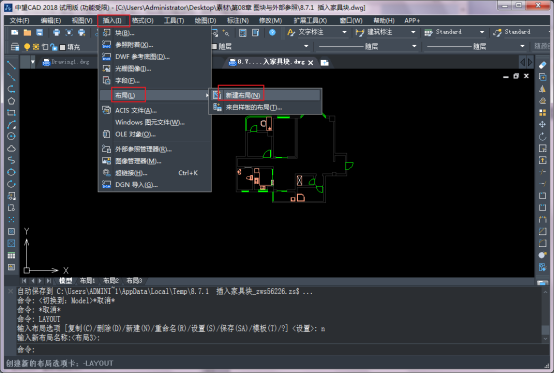Expand the 文字标注 text style dropdown
Screen dimensions: 554x374
click(344, 32)
